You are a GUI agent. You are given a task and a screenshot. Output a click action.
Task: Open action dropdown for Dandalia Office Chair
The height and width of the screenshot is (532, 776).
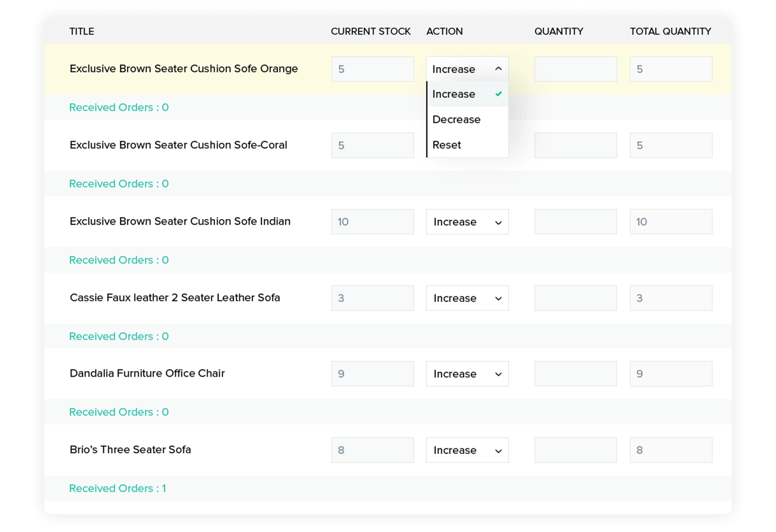click(467, 374)
